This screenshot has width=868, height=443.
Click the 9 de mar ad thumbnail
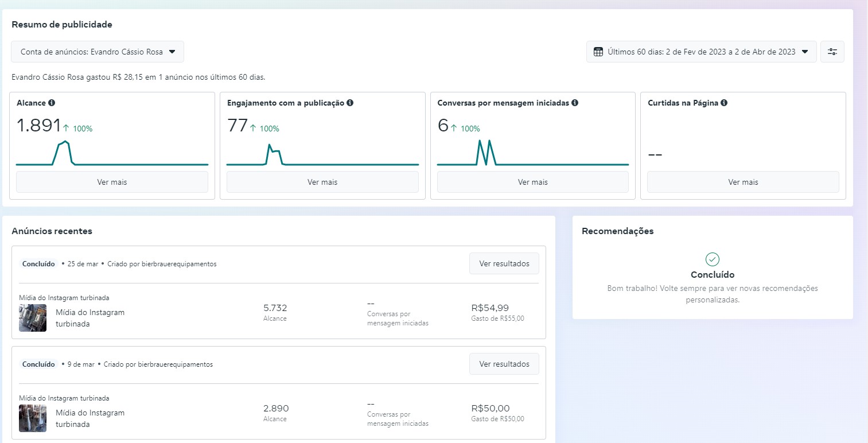(x=33, y=418)
